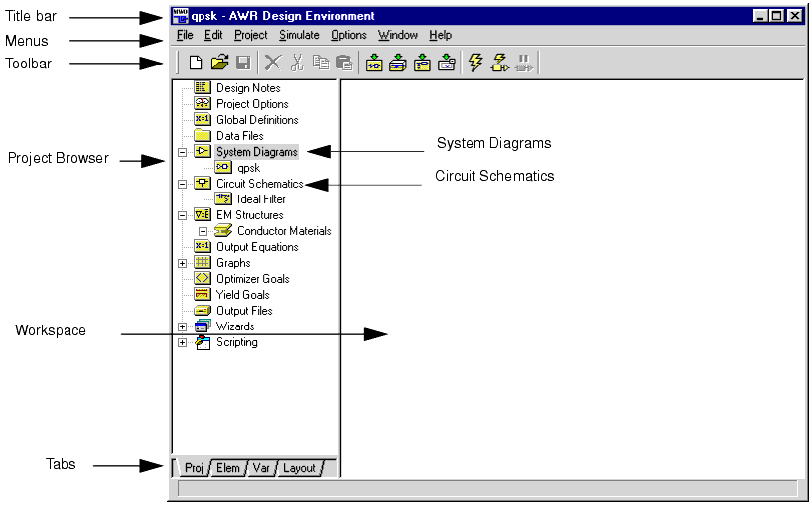Click the Add Schematic toolbar icon
The width and height of the screenshot is (812, 521).
click(422, 63)
